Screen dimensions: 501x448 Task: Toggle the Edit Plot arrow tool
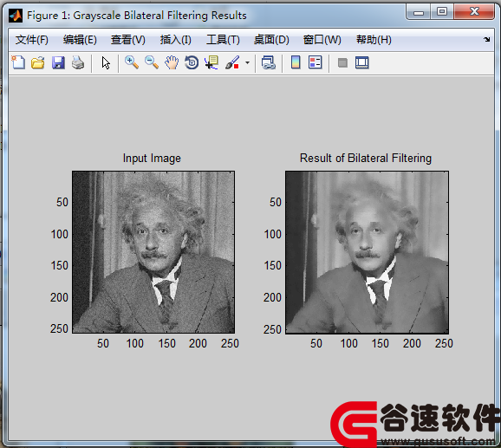tap(106, 62)
